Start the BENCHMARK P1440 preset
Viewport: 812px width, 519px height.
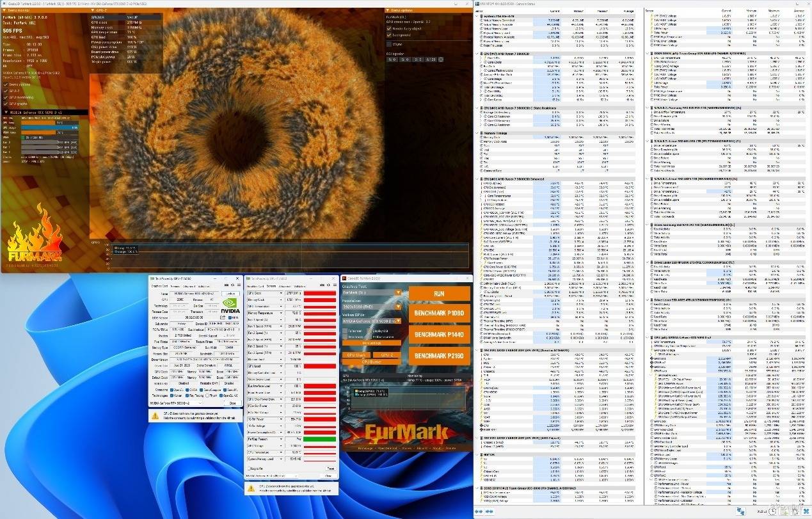(439, 335)
